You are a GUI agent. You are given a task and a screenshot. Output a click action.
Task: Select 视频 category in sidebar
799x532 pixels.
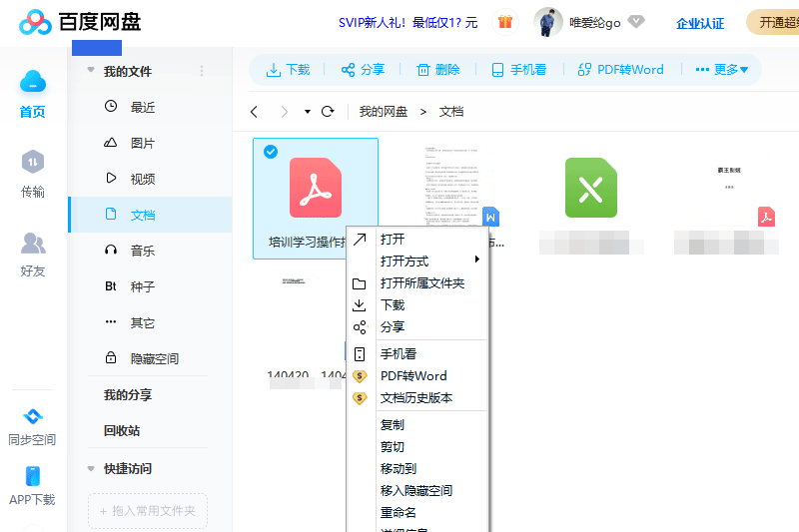click(x=151, y=179)
